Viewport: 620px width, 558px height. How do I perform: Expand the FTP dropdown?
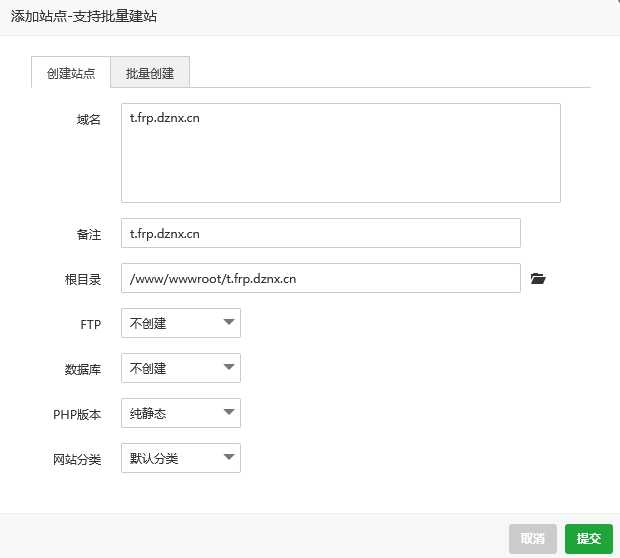coord(180,323)
